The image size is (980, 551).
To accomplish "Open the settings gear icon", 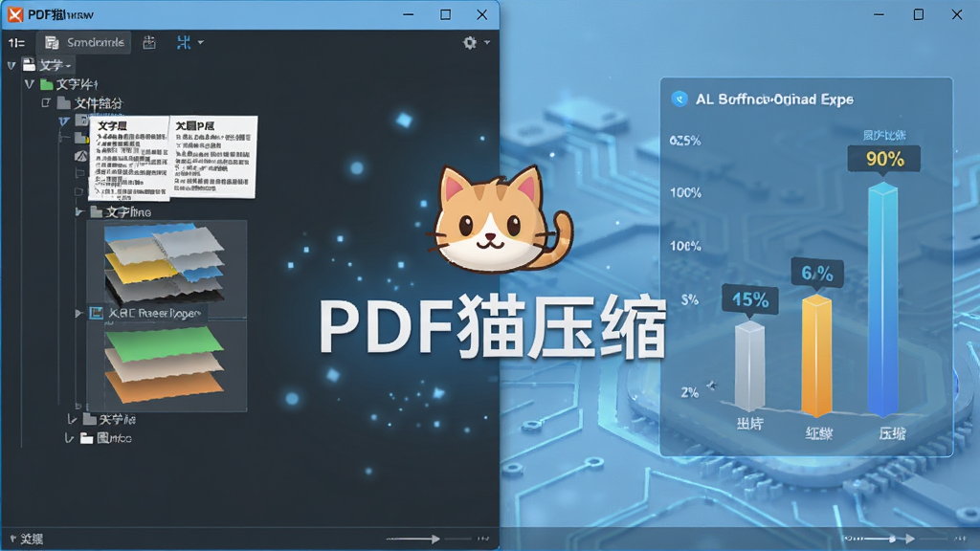I will tap(469, 42).
